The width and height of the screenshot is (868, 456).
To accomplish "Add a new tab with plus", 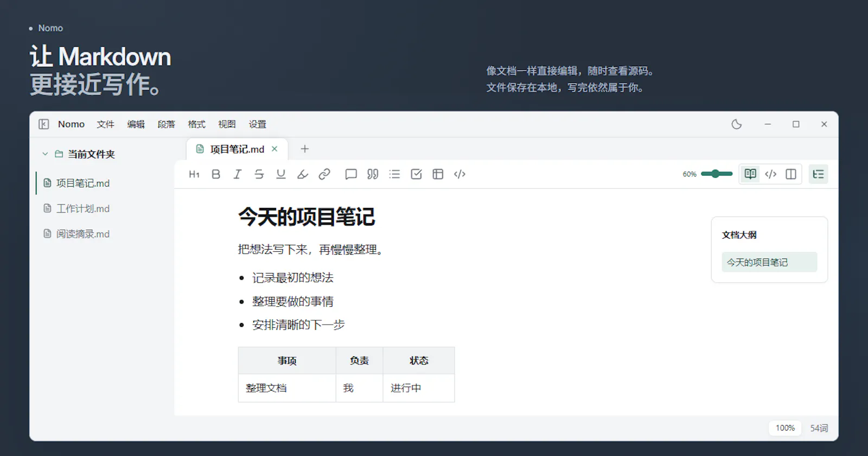I will click(305, 149).
